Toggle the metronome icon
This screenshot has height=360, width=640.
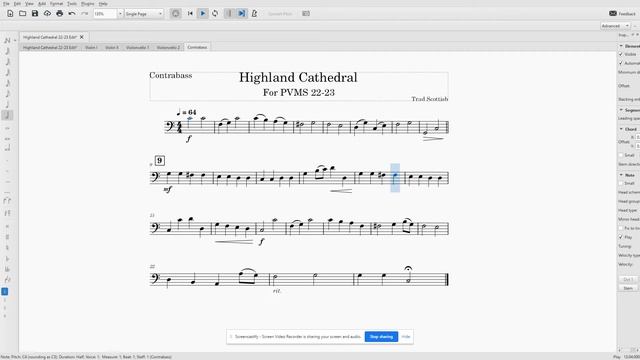point(254,13)
